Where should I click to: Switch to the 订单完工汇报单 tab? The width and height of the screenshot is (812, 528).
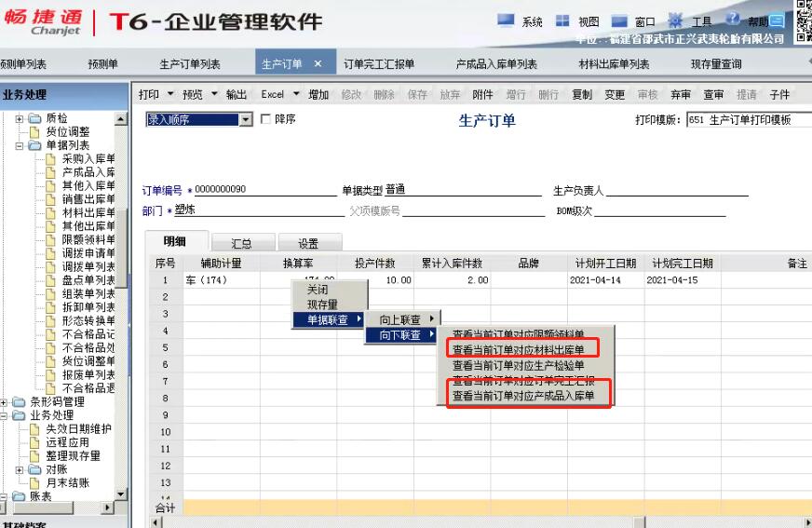click(x=379, y=64)
